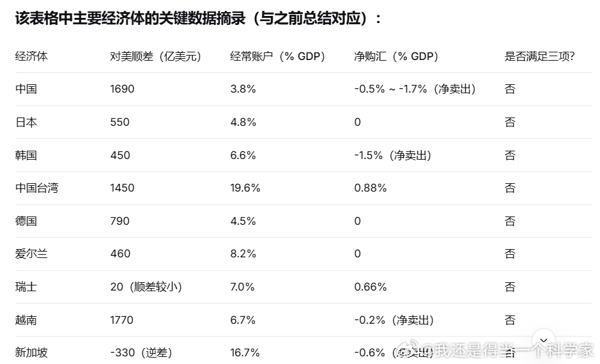Image resolution: width=600 pixels, height=364 pixels.
Task: Click the 日本 row label
Action: (26, 122)
